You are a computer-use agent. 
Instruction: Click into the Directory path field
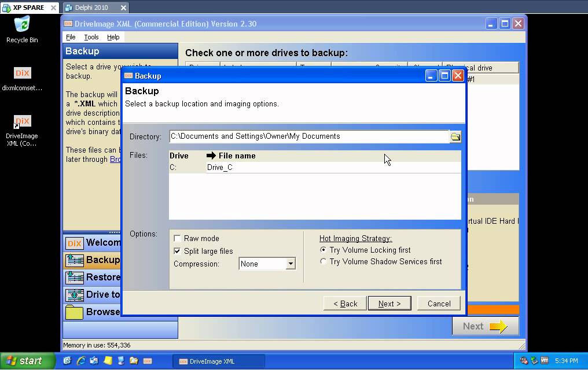click(309, 136)
